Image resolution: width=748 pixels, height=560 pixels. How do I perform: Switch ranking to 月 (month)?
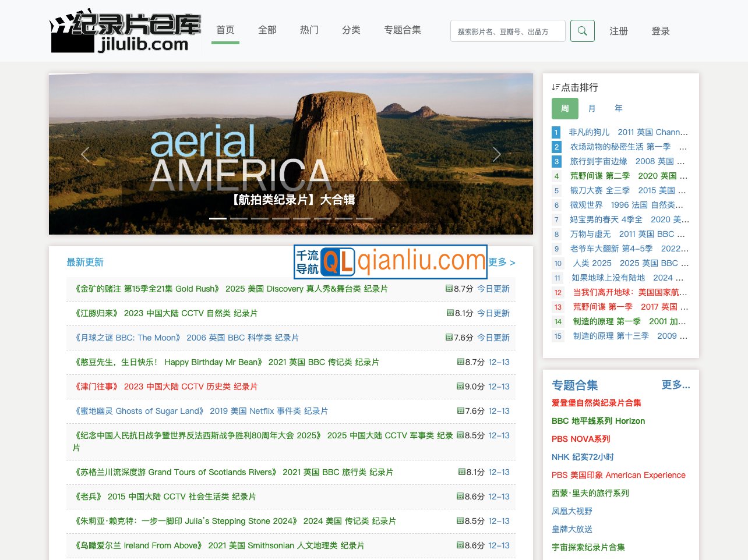pyautogui.click(x=592, y=108)
